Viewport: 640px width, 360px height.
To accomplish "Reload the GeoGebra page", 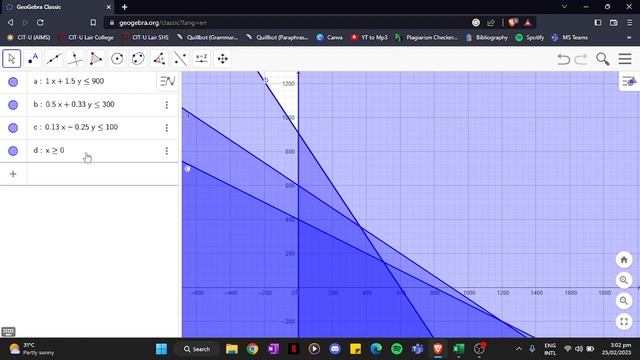I will pyautogui.click(x=40, y=22).
